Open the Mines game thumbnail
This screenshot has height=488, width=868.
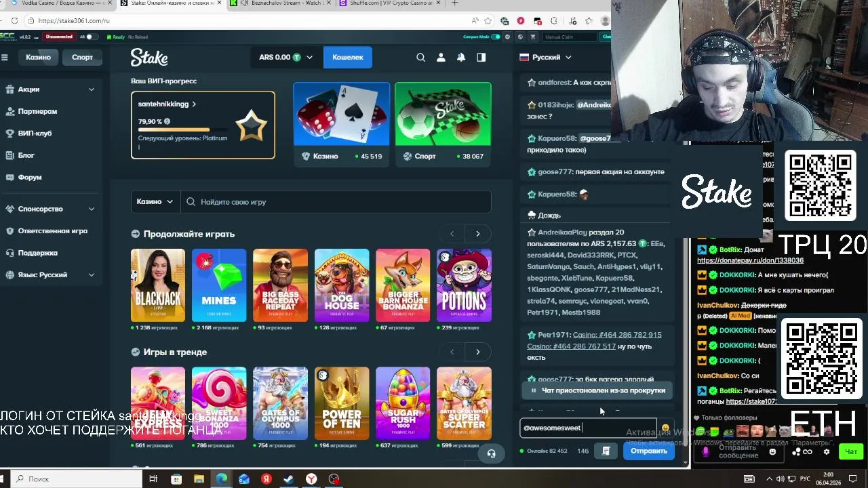(219, 285)
